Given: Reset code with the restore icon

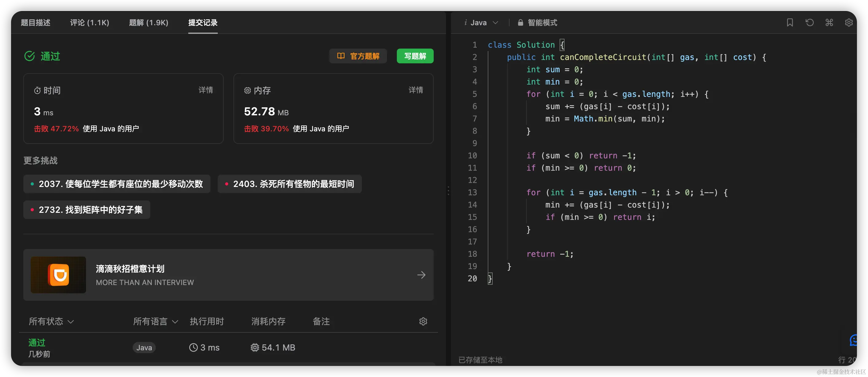Looking at the screenshot, I should coord(809,22).
